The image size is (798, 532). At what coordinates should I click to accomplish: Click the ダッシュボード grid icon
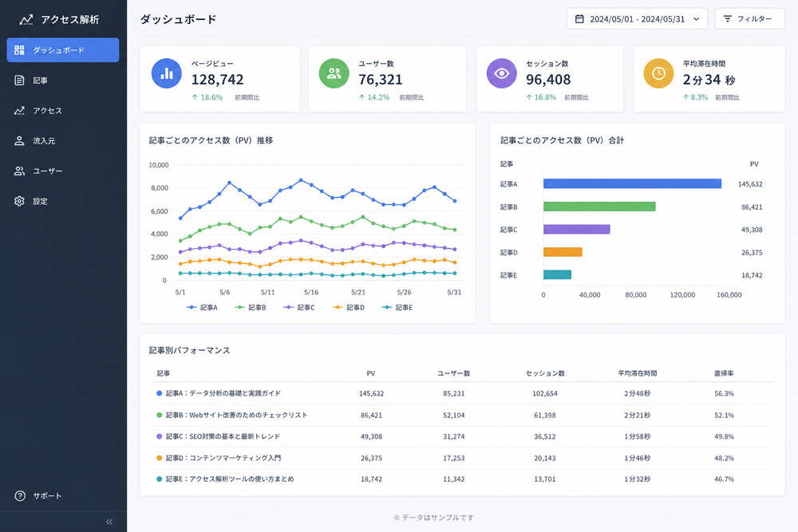[19, 49]
